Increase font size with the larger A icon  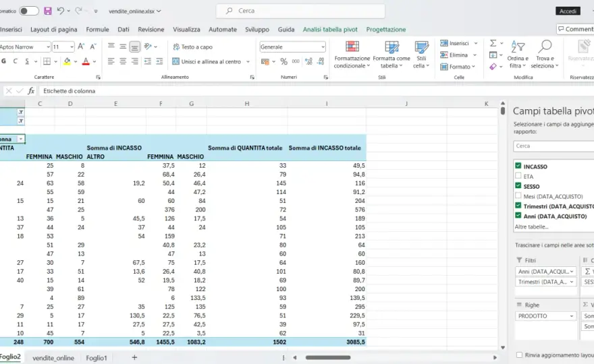pyautogui.click(x=81, y=47)
